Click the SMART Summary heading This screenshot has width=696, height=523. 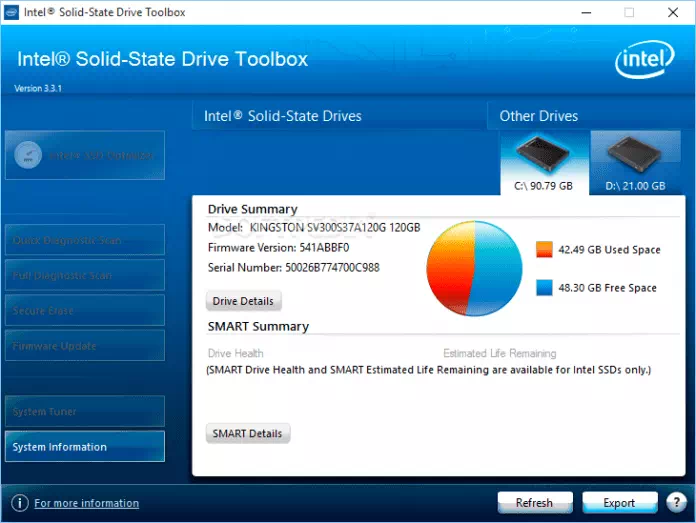pyautogui.click(x=258, y=326)
